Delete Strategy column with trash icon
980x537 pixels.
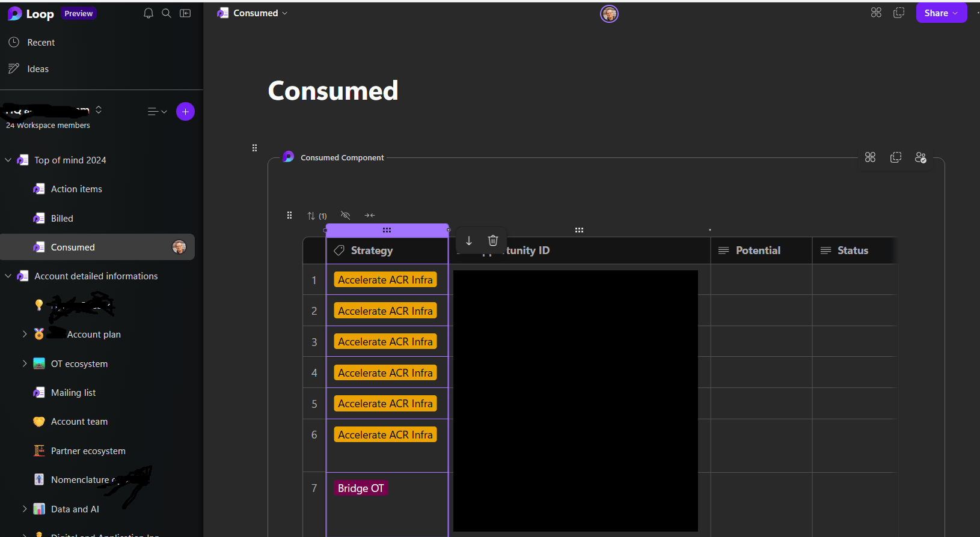(x=493, y=241)
